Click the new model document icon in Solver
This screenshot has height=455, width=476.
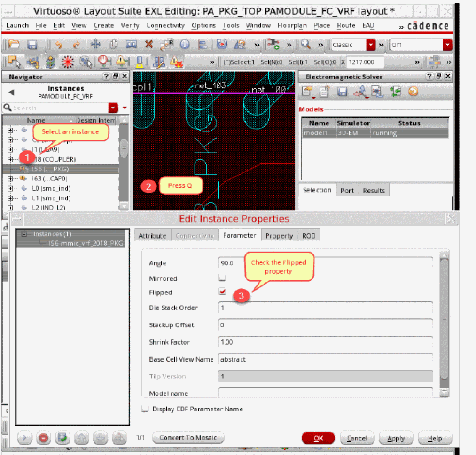[x=324, y=92]
